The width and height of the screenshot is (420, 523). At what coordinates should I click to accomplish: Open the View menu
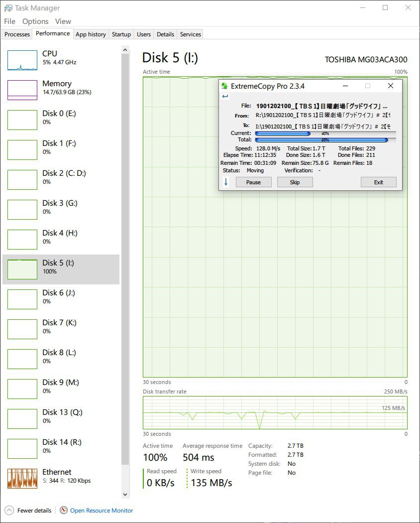(x=63, y=21)
